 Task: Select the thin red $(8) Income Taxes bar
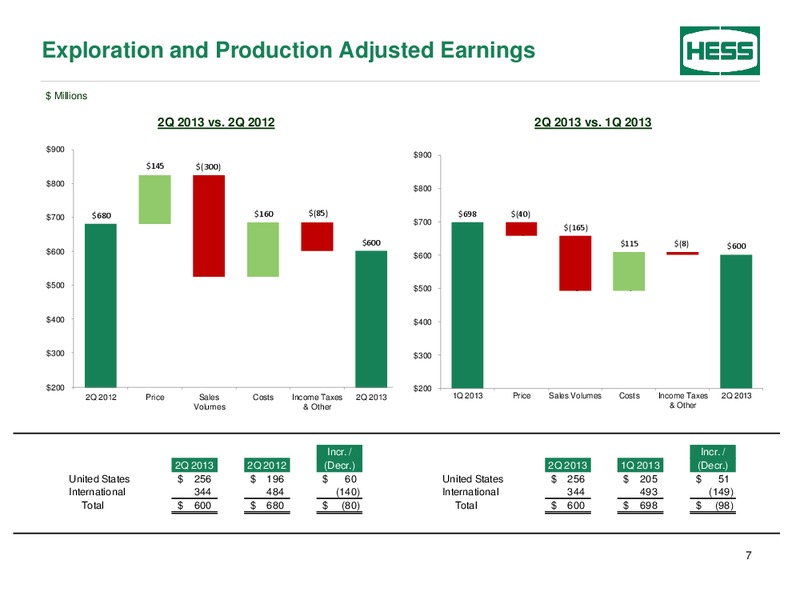point(683,254)
